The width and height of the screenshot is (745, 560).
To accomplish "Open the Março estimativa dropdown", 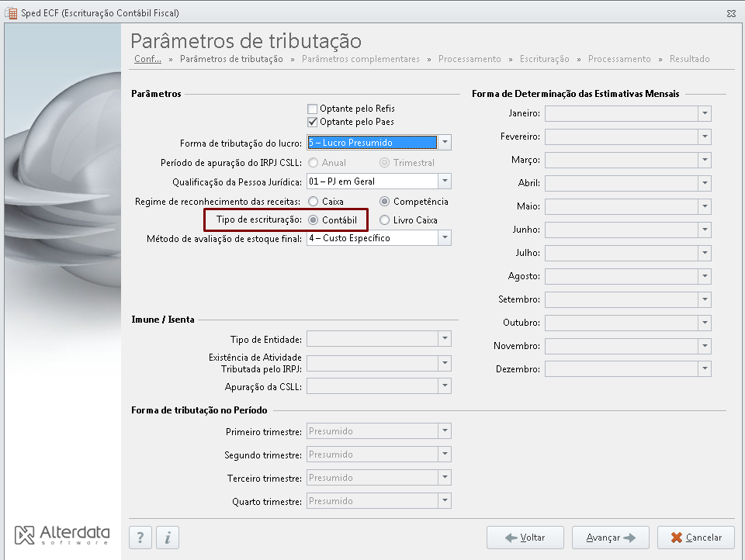I will pyautogui.click(x=705, y=160).
